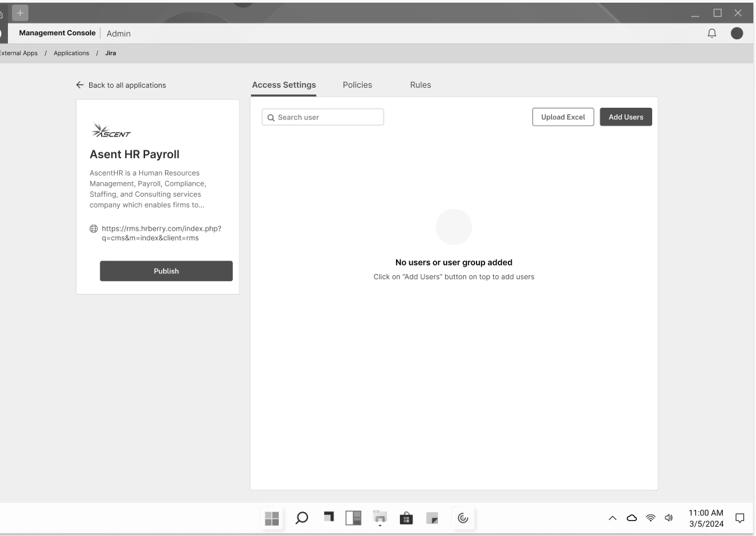
Task: Click 'No users or user group added' message
Action: click(454, 263)
